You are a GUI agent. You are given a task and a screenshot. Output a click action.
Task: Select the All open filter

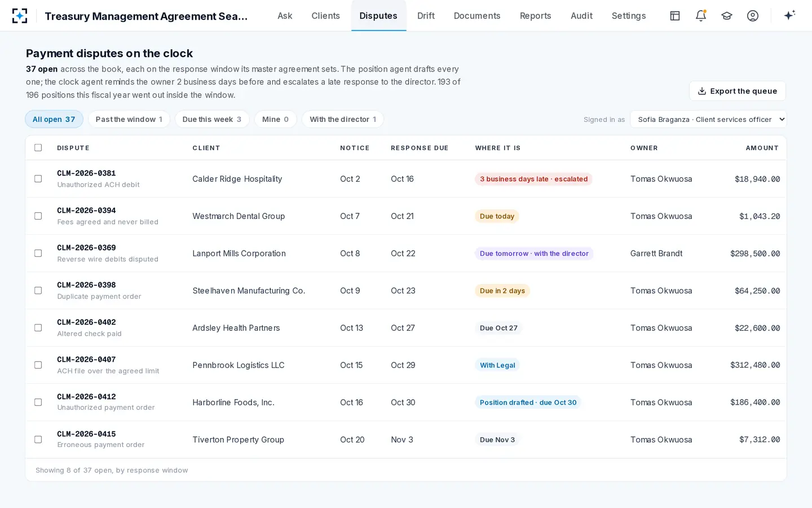click(x=54, y=119)
